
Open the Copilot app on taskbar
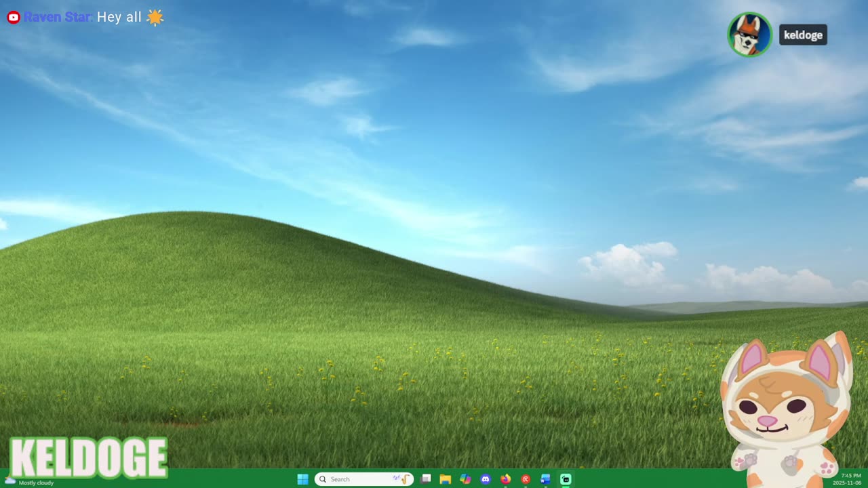(465, 479)
